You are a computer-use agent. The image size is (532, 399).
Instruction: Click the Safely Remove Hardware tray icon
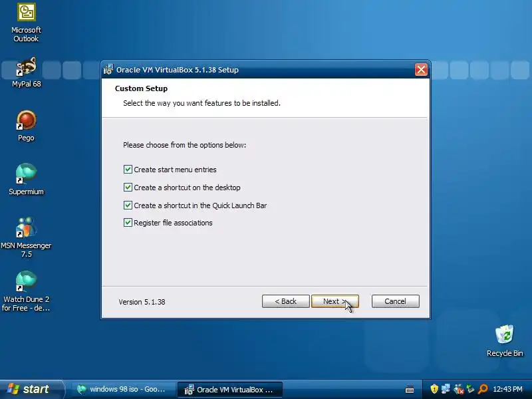tap(470, 389)
